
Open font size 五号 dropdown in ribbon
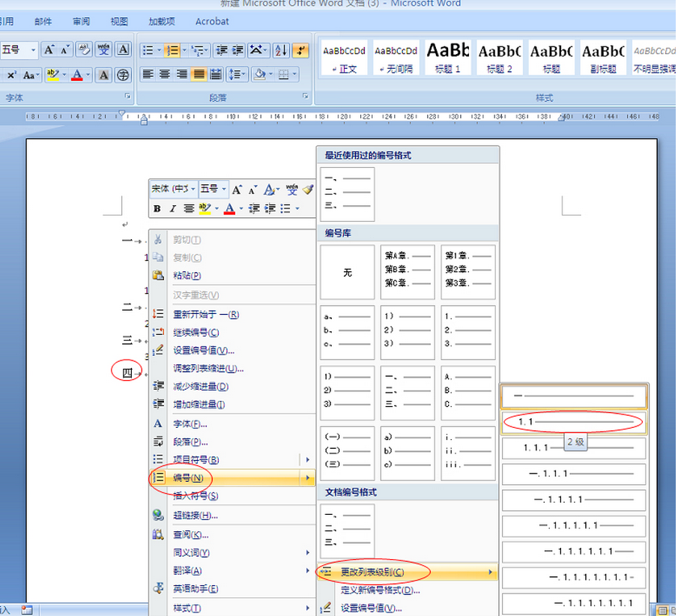click(x=33, y=50)
